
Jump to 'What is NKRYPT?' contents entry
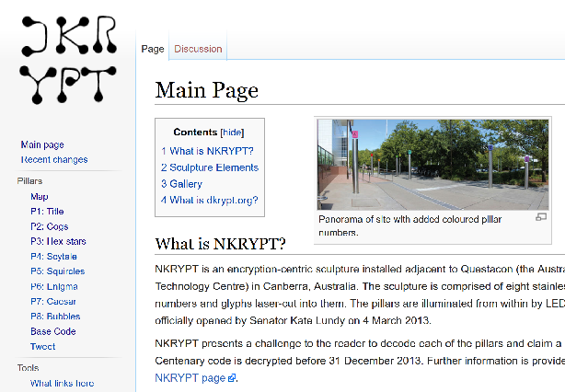point(207,151)
